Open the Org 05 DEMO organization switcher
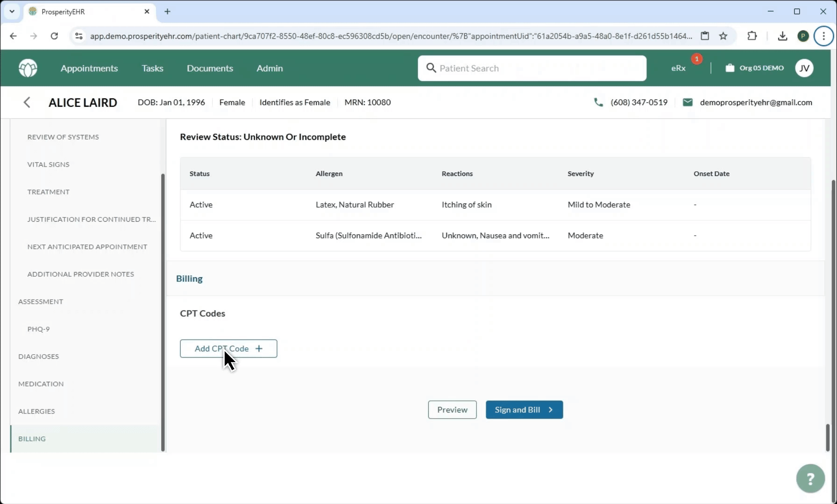837x504 pixels. tap(754, 68)
